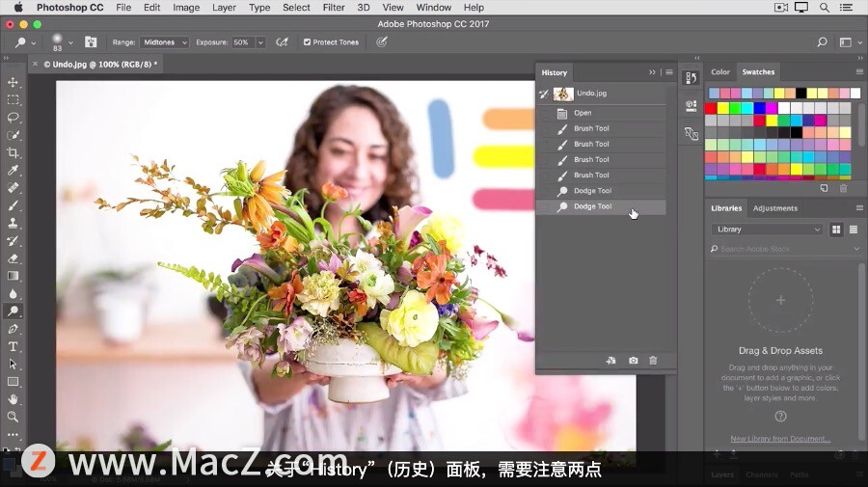
Task: Open the brush preset picker dropdown
Action: pyautogui.click(x=70, y=42)
